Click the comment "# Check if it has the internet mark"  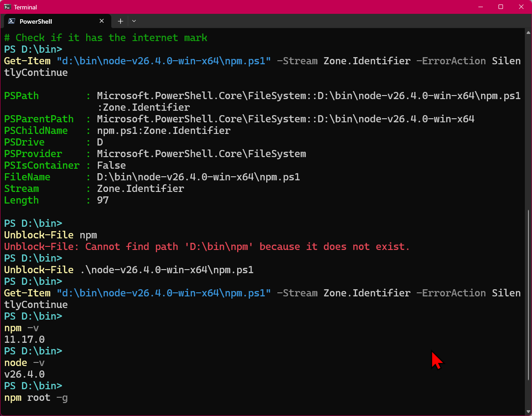105,37
